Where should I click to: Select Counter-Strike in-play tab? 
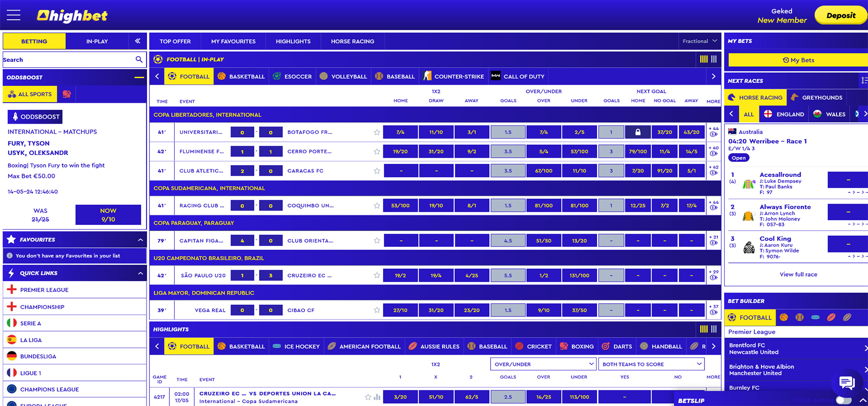point(454,76)
